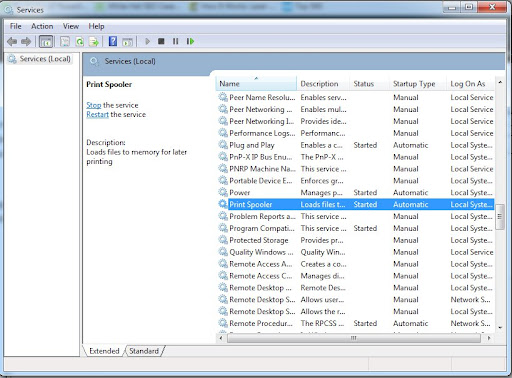Click the gear icon beside Portable Device E...
Viewport: 512px width, 378px height.
tap(222, 180)
